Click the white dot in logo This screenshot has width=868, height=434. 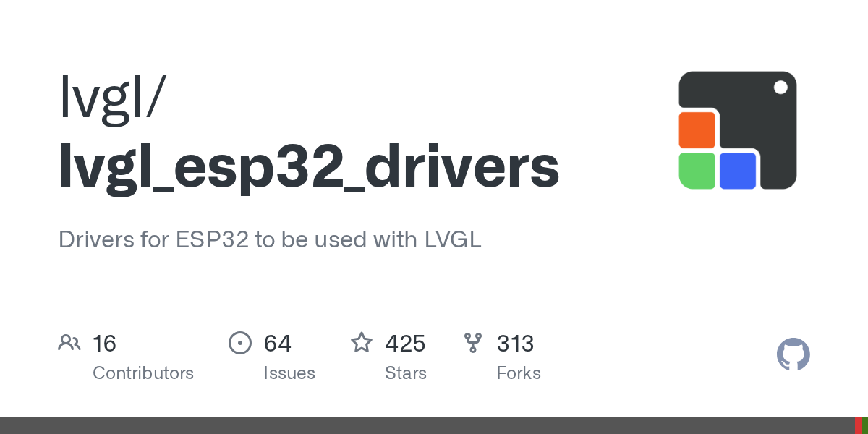(x=780, y=88)
